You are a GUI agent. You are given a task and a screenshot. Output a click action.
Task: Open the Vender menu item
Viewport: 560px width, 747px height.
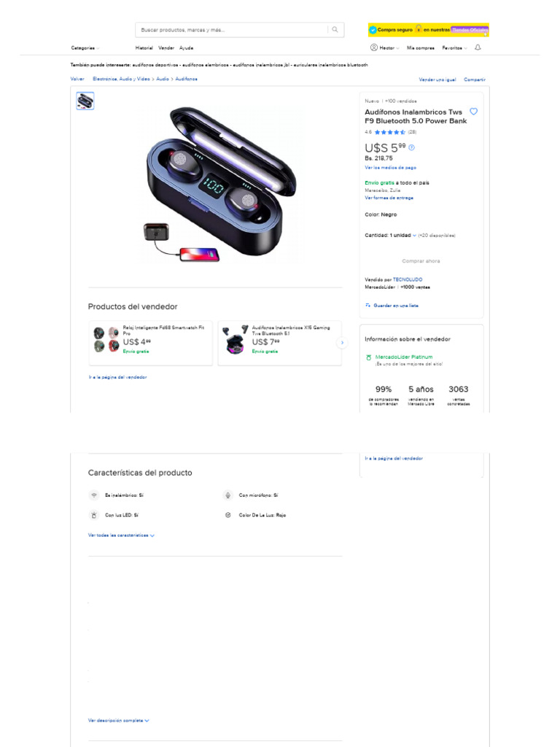point(166,48)
